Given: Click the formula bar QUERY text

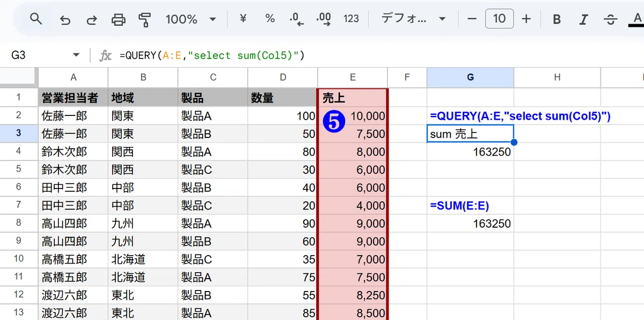Looking at the screenshot, I should (x=212, y=55).
